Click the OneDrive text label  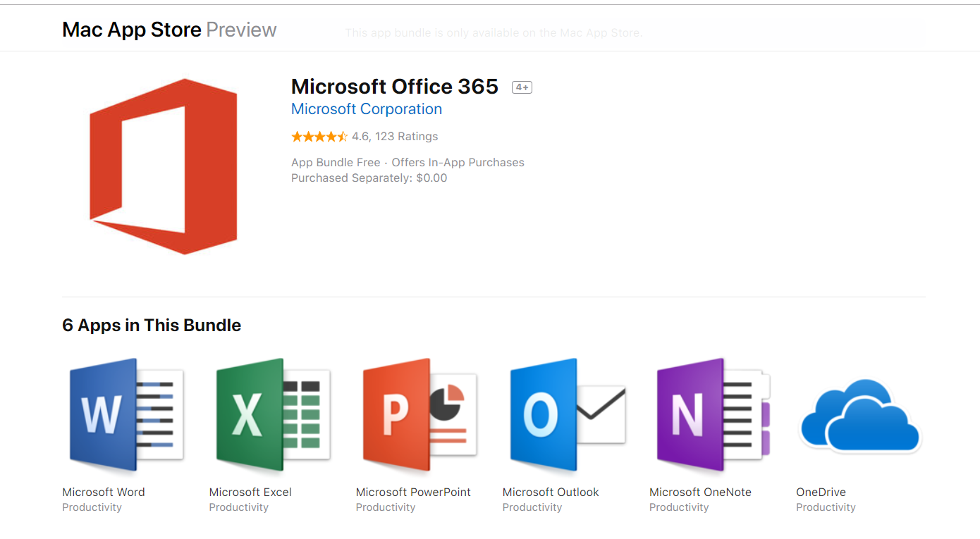coord(821,492)
